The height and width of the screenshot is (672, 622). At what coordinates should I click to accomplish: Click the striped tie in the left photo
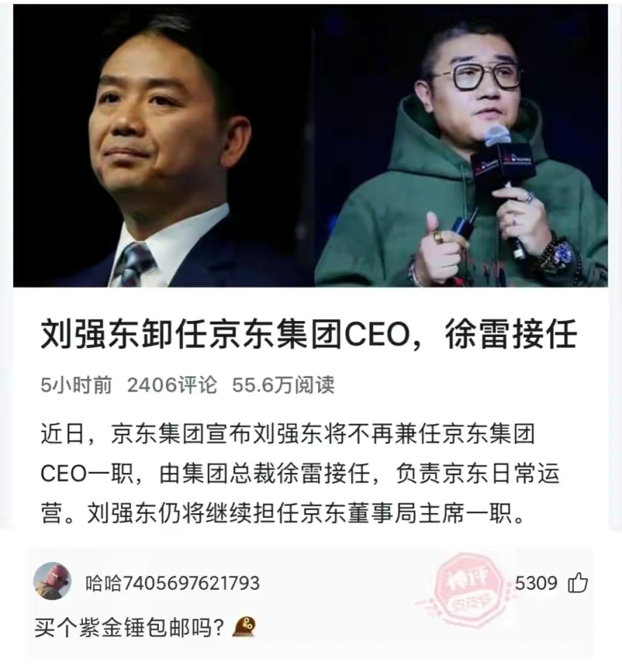[x=133, y=264]
